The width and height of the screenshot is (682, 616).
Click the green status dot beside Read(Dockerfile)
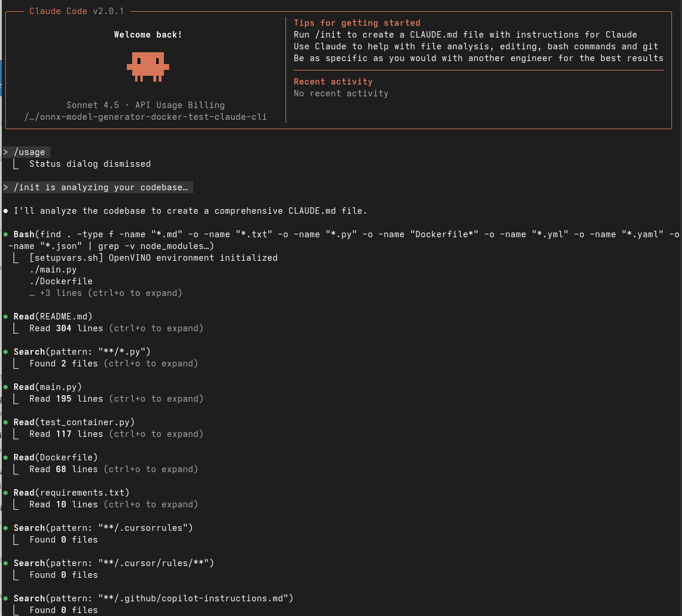tap(6, 457)
